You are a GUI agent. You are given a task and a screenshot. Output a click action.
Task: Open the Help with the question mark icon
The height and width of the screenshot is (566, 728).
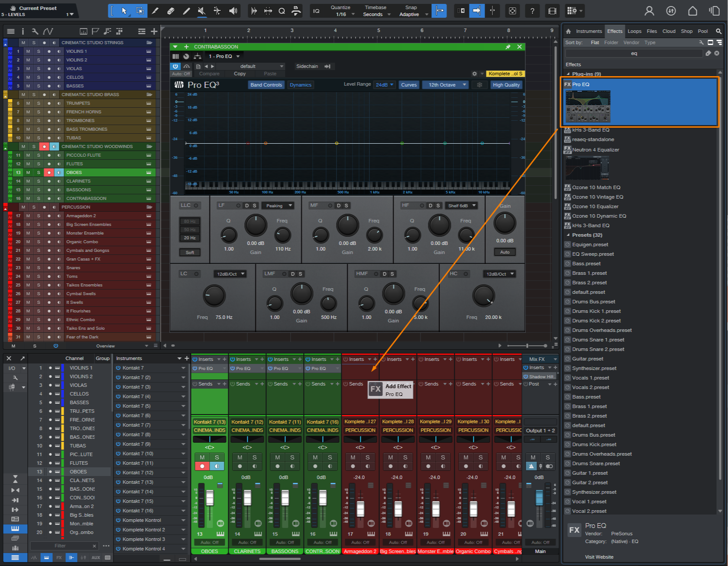click(x=532, y=11)
